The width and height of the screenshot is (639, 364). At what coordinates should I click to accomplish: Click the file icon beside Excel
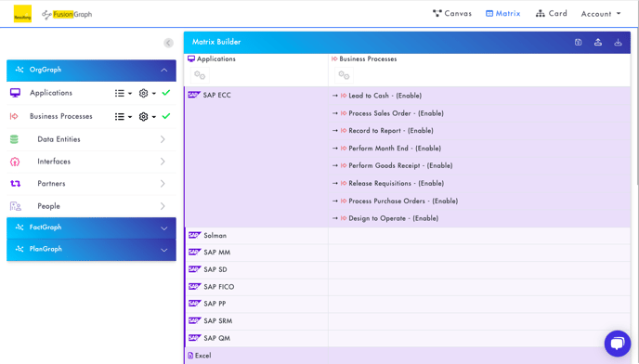click(x=190, y=356)
